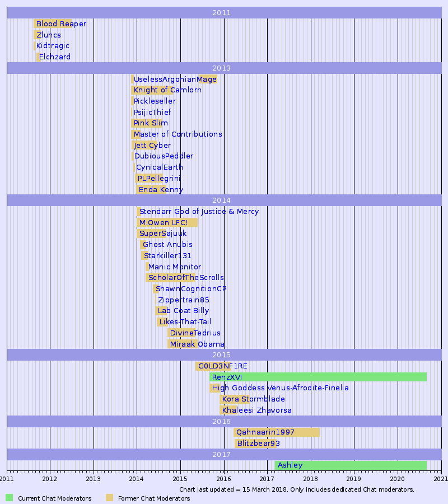Image resolution: width=448 pixels, height=504 pixels.
Task: Select the Khaleesi Zhavorsa entry
Action: click(257, 410)
